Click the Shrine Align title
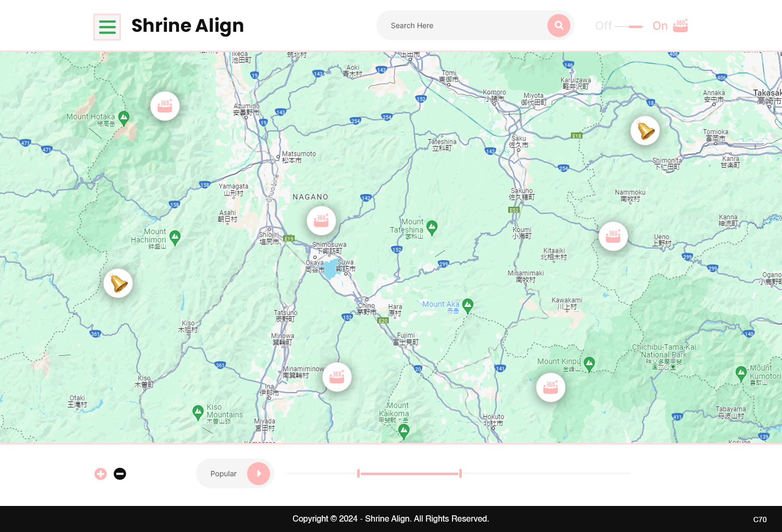782x532 pixels. coord(187,26)
